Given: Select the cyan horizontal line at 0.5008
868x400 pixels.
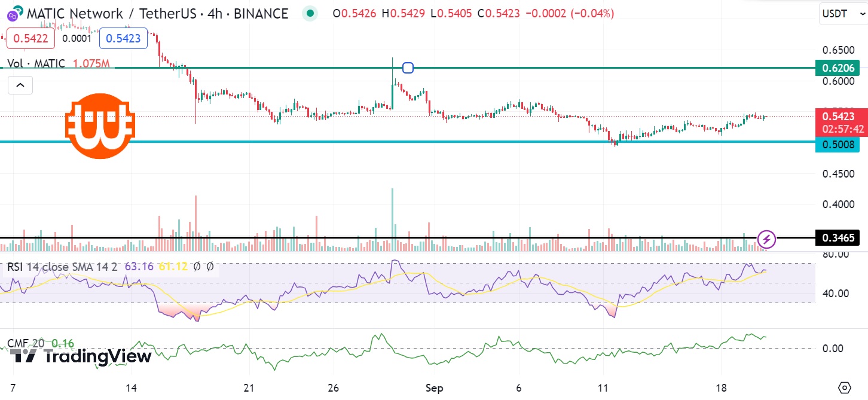Looking at the screenshot, I should coord(407,142).
